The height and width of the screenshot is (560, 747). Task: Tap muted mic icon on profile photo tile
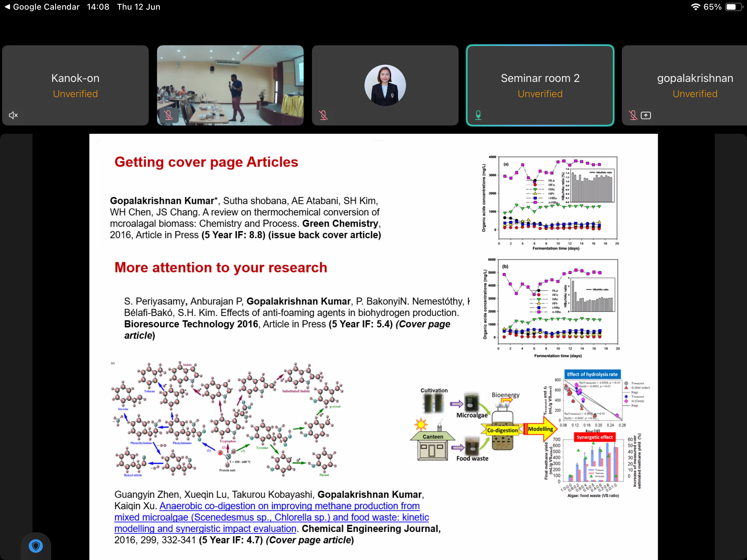tap(323, 115)
